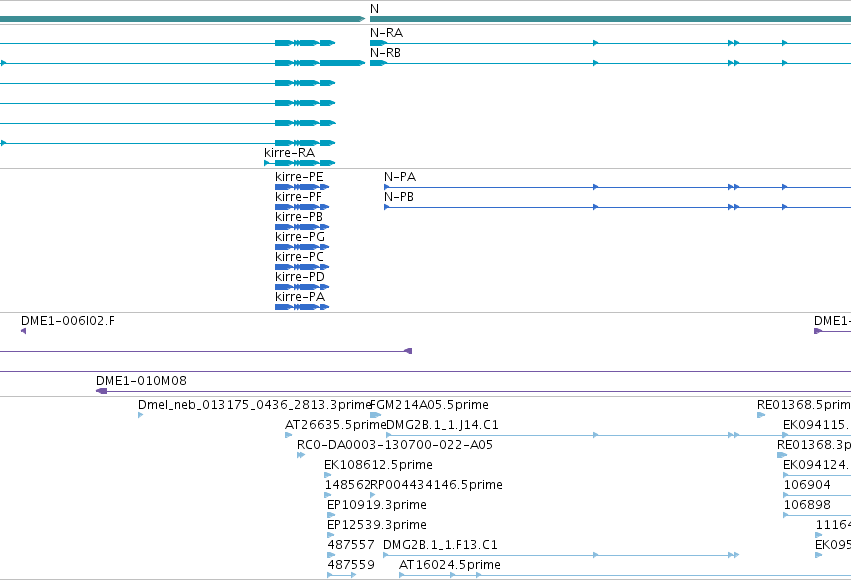Viewport: 851px width, 580px height.
Task: Select the 487557 feature label
Action: [x=351, y=545]
